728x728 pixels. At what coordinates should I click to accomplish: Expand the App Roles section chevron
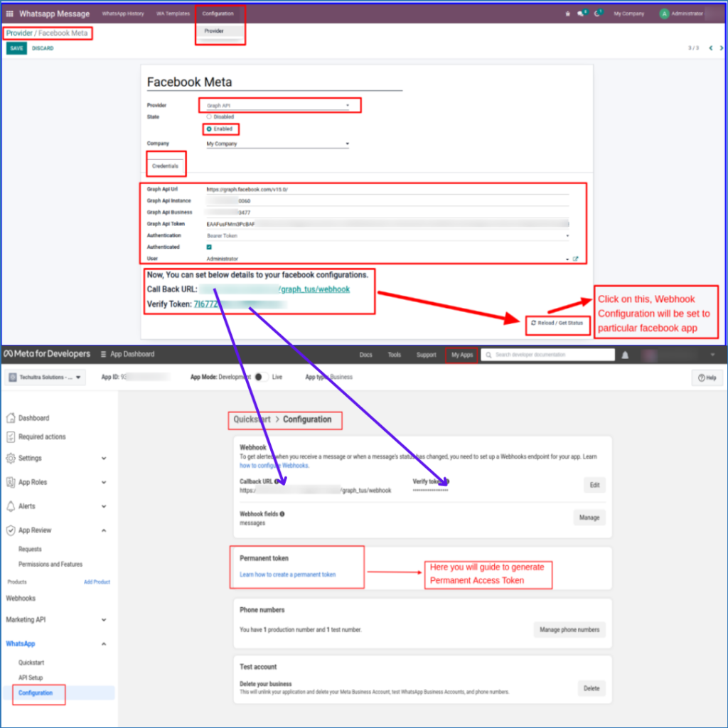[x=104, y=483]
